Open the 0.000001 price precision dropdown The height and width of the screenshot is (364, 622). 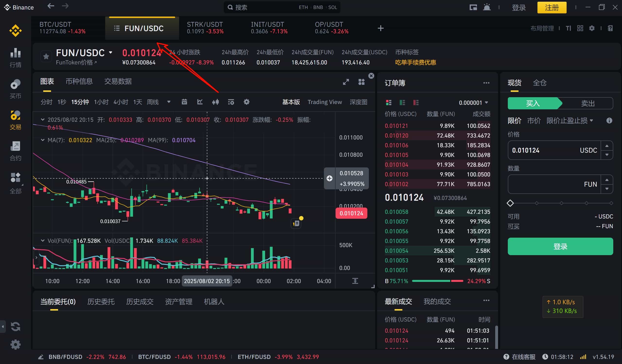473,103
